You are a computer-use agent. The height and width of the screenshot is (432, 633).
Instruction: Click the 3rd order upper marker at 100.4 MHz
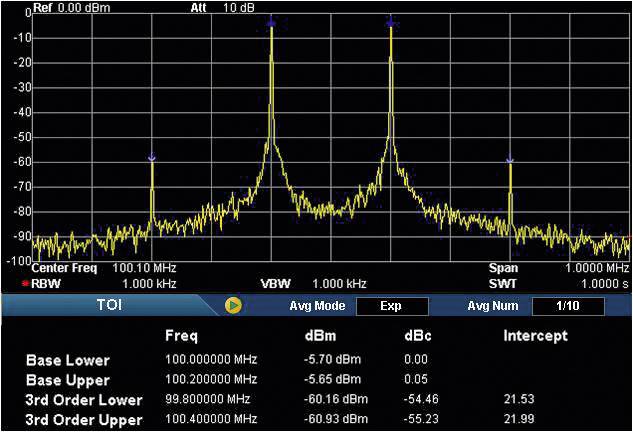[x=509, y=159]
